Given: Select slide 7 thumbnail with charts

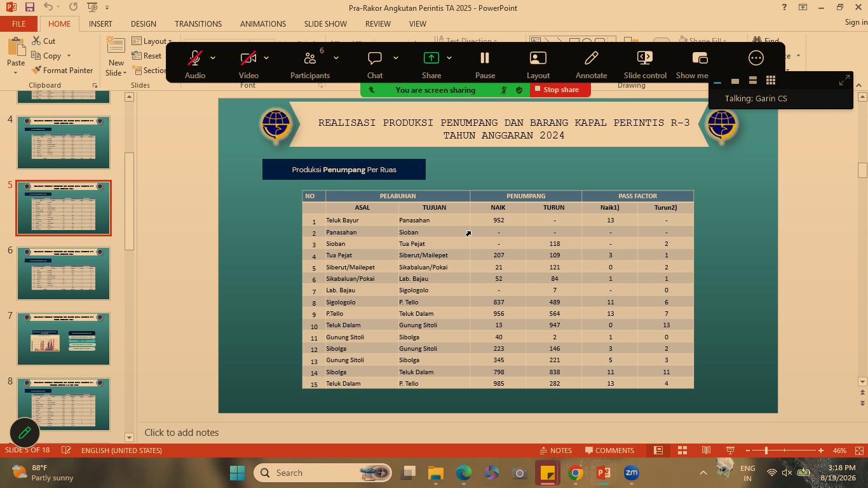Looking at the screenshot, I should click(64, 339).
